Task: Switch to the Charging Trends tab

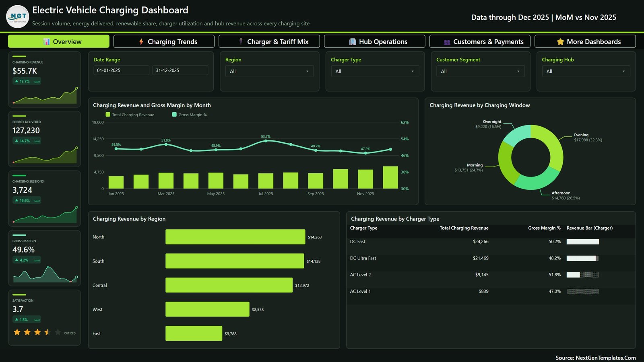Action: (164, 41)
